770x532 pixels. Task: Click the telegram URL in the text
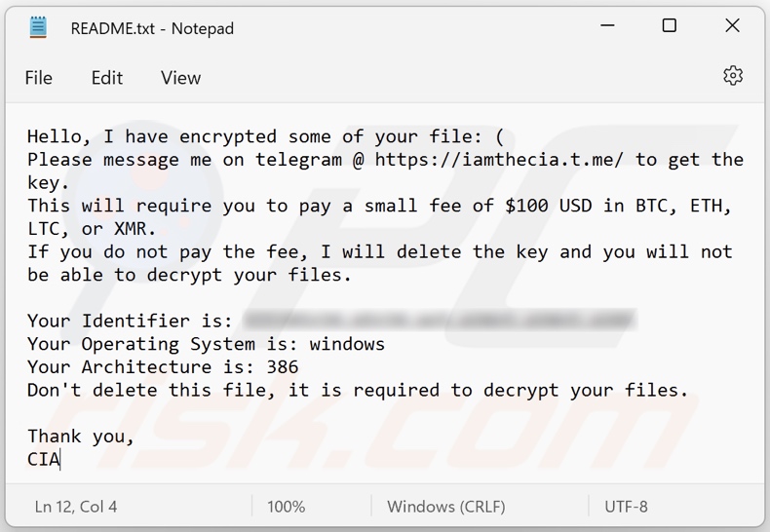[499, 160]
